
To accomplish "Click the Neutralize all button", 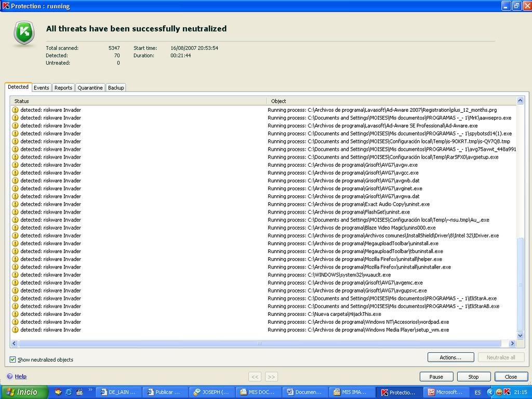I will point(501,357).
